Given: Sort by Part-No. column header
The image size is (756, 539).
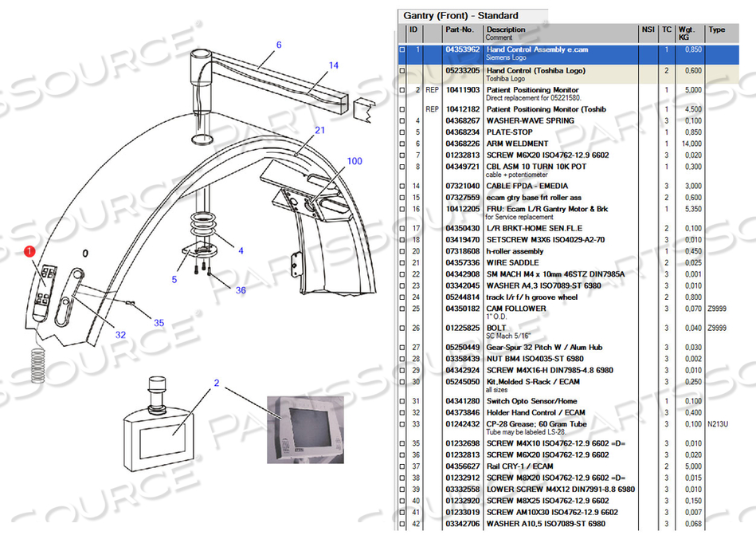Looking at the screenshot, I should pyautogui.click(x=460, y=30).
